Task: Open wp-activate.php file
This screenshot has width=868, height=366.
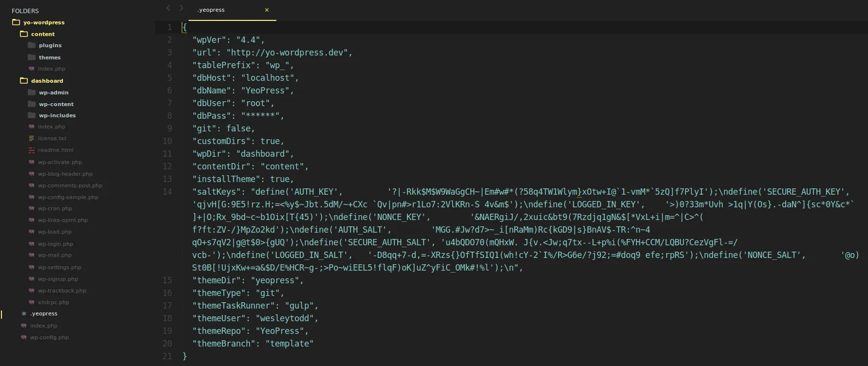Action: point(60,162)
